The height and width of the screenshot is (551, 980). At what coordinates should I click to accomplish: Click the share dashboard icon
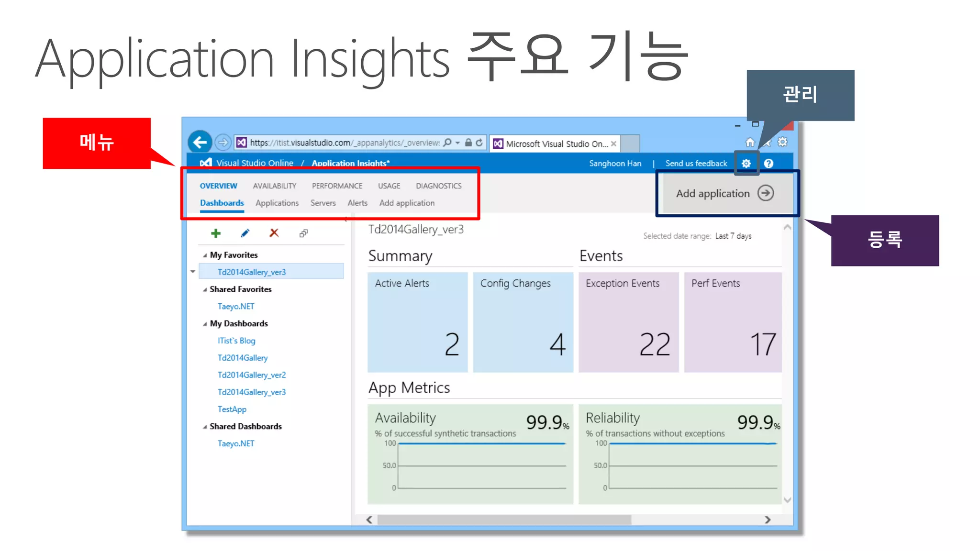(x=303, y=233)
